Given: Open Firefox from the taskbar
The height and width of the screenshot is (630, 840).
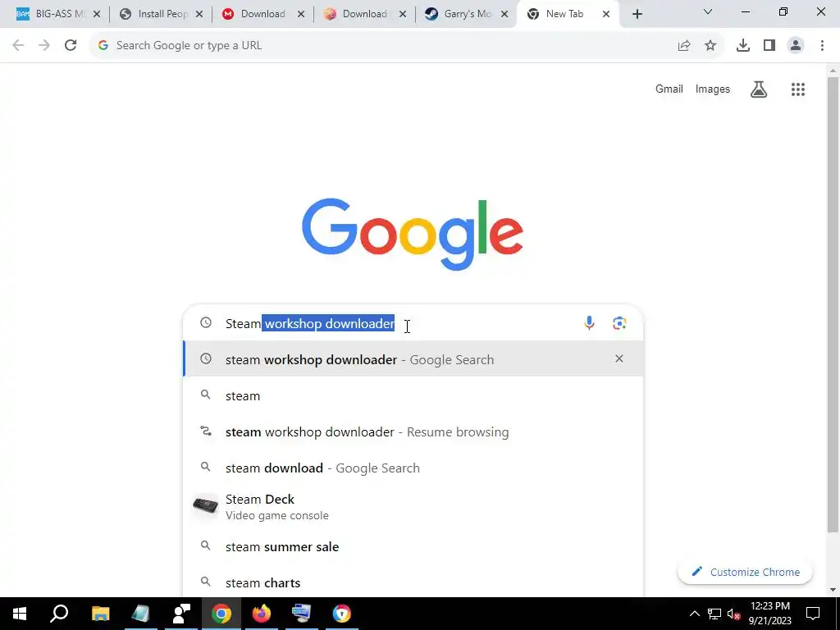Looking at the screenshot, I should (x=262, y=614).
